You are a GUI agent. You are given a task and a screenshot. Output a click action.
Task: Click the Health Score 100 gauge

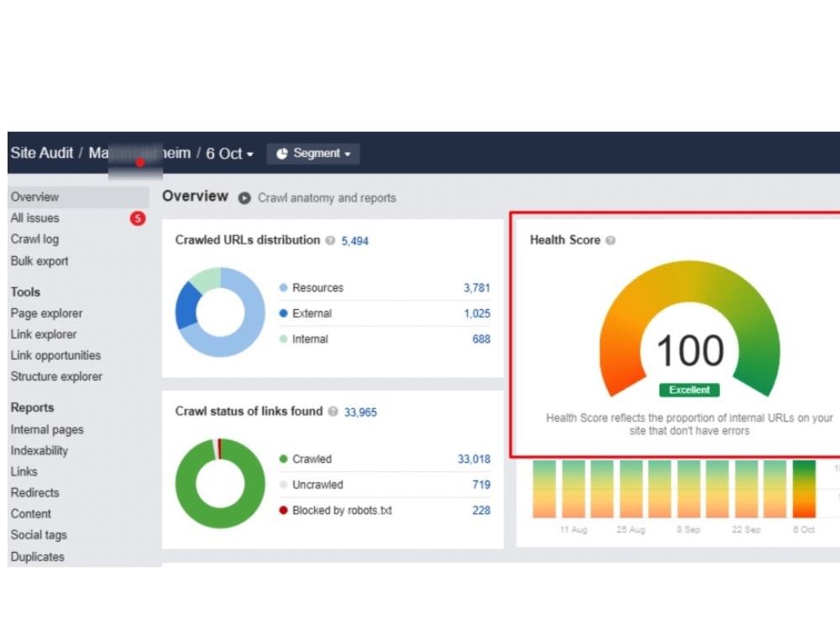coord(690,328)
